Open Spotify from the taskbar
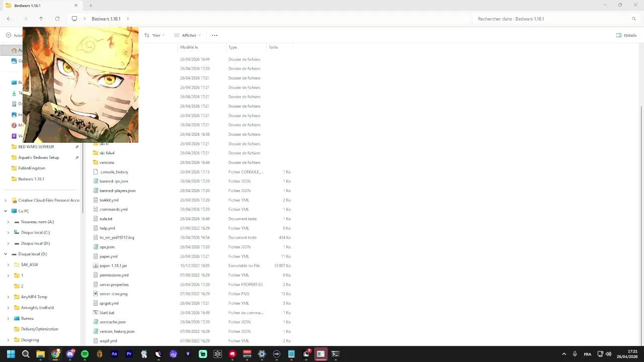The width and height of the screenshot is (644, 362). [85, 354]
